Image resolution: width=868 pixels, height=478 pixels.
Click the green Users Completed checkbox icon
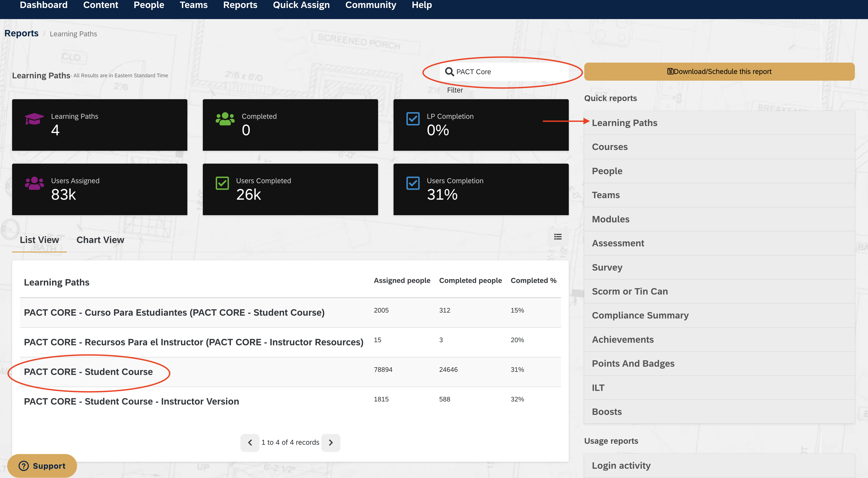coord(222,183)
